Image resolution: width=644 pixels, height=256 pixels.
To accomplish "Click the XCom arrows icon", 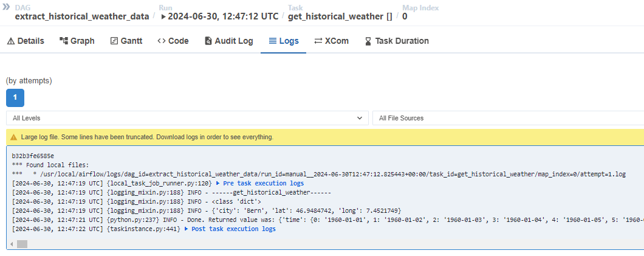I will 318,41.
